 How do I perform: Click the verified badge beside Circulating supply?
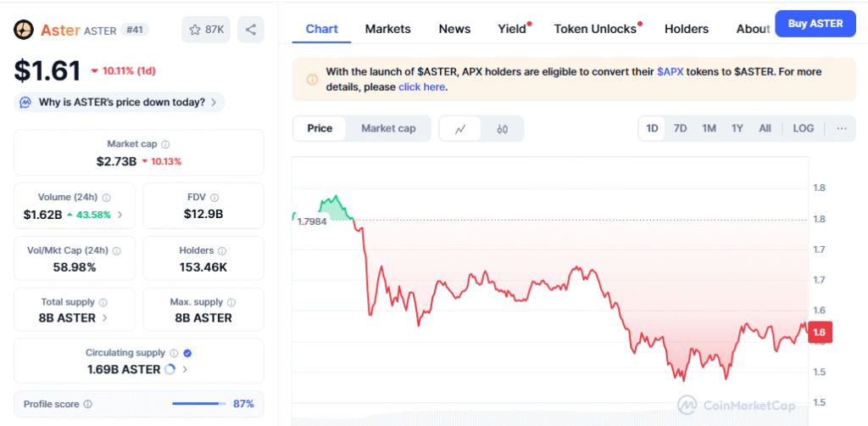[187, 353]
